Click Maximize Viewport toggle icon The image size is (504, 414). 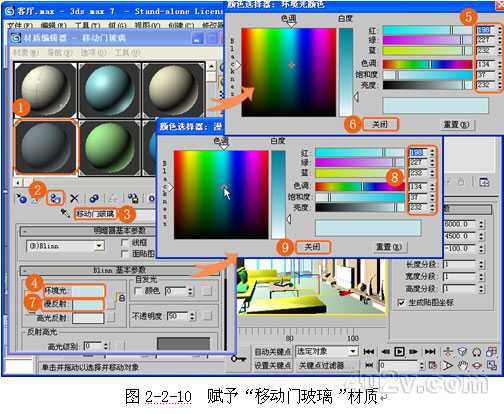pos(492,366)
